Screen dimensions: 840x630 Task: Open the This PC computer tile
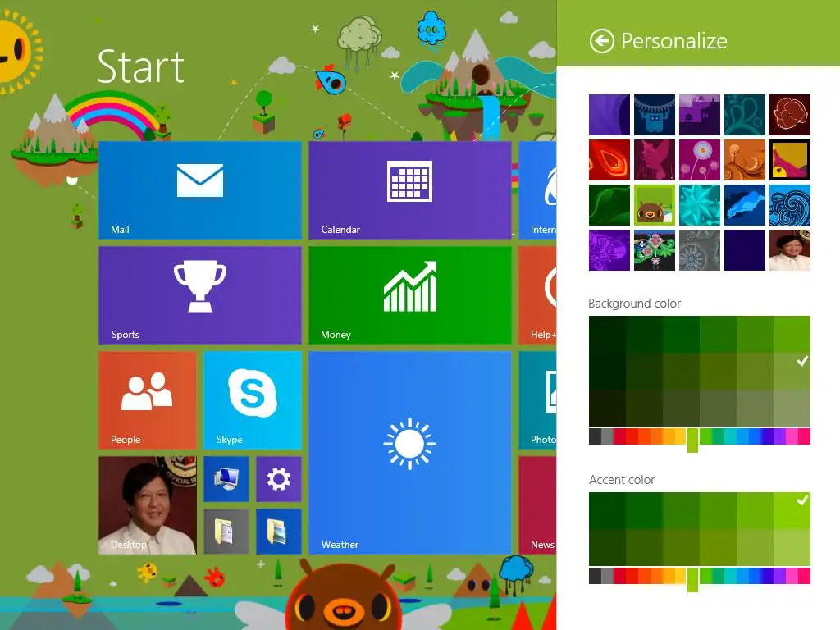(226, 479)
